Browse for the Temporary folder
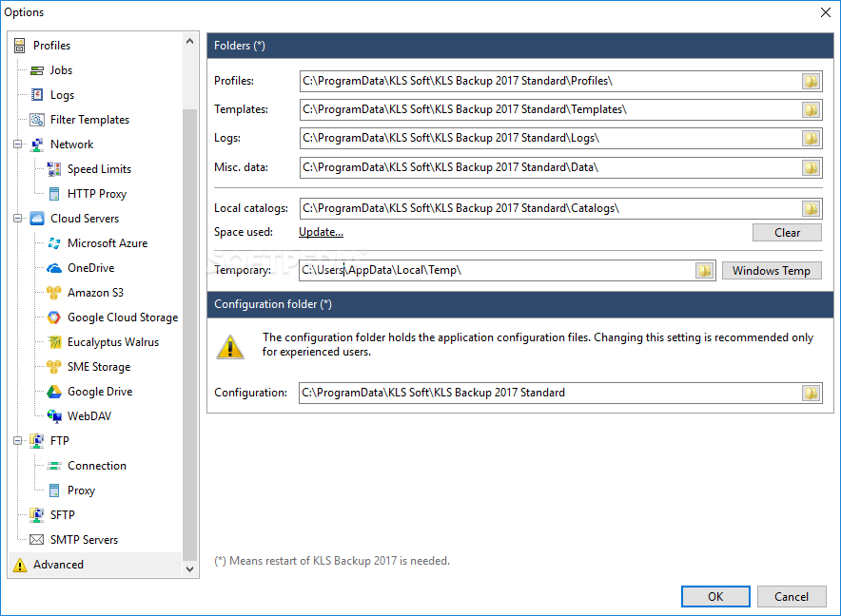The width and height of the screenshot is (841, 616). point(705,270)
